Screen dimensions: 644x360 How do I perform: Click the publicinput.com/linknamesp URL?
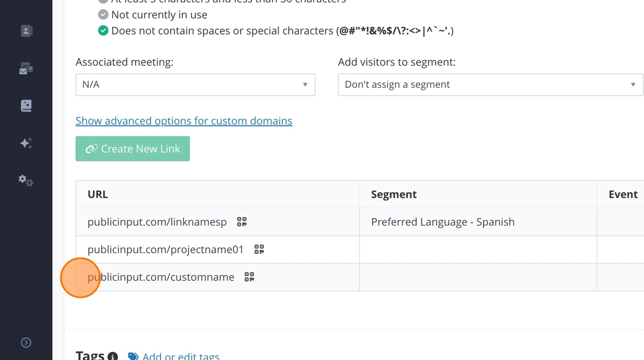(157, 222)
